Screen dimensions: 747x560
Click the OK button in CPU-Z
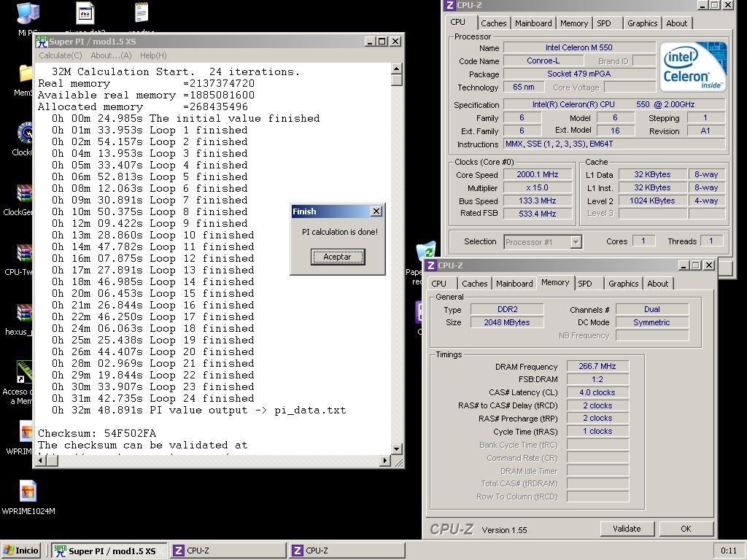(686, 529)
